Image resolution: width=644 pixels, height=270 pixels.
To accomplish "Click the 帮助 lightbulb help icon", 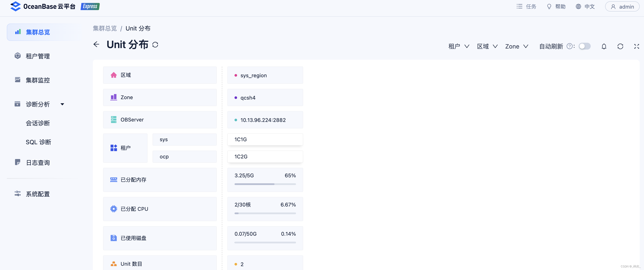I will click(x=549, y=6).
